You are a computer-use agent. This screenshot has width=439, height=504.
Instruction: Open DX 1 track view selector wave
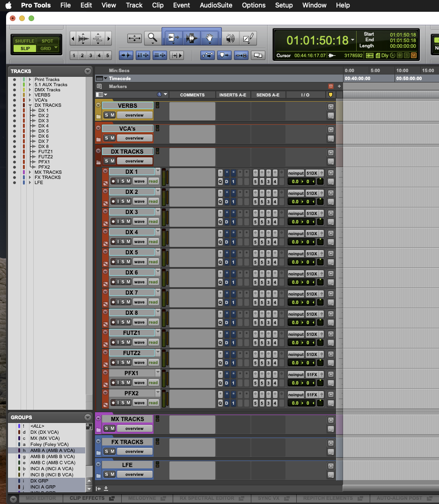pos(139,181)
